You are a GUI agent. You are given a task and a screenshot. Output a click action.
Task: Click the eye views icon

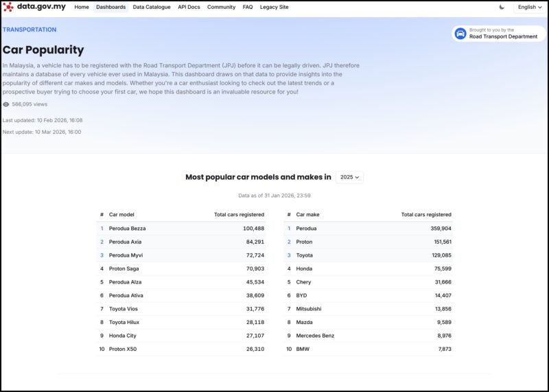click(6, 104)
